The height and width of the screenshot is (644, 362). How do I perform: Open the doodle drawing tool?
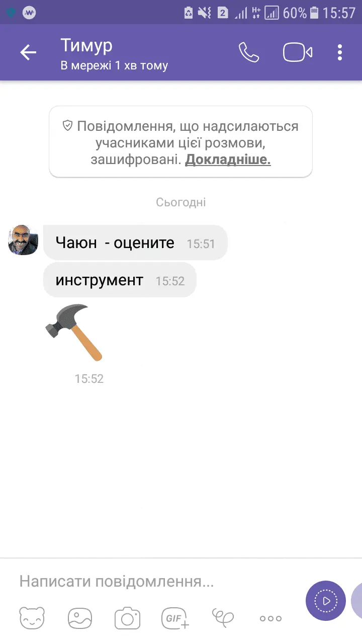[223, 617]
